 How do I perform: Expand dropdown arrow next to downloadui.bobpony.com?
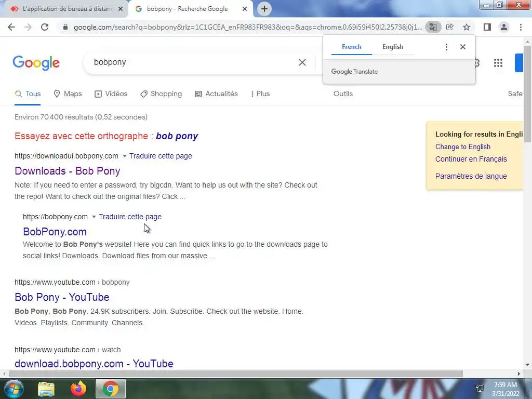(x=124, y=156)
